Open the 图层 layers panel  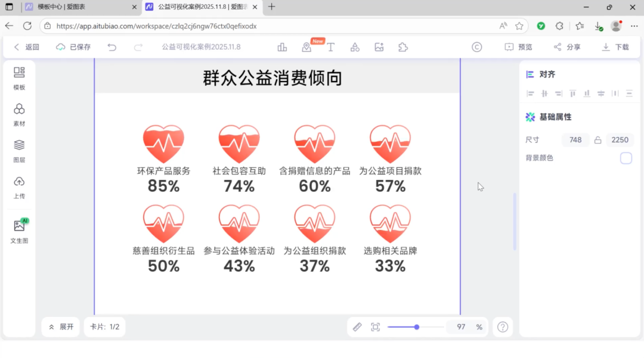click(x=19, y=151)
